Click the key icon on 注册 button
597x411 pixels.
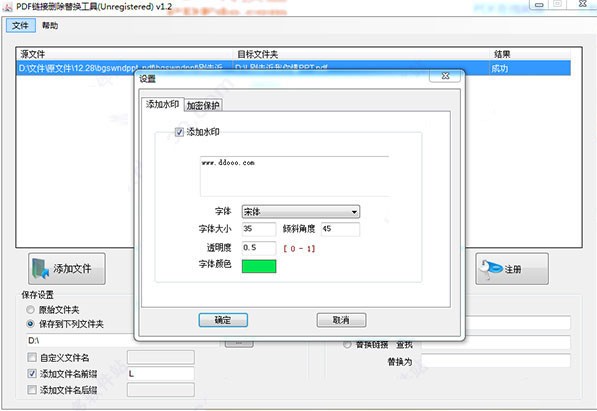[x=490, y=268]
